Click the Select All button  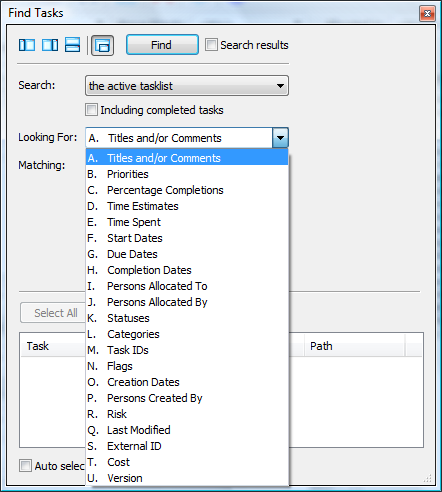click(x=53, y=313)
